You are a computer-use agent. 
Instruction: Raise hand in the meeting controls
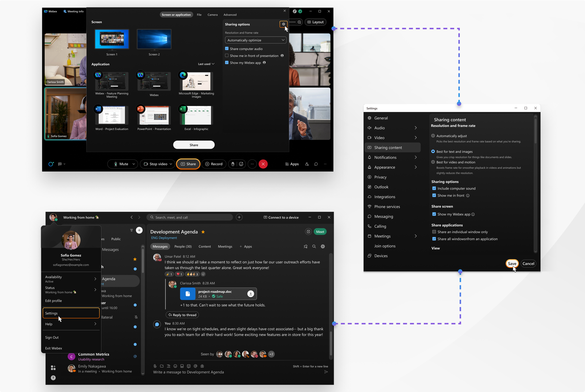click(x=233, y=164)
